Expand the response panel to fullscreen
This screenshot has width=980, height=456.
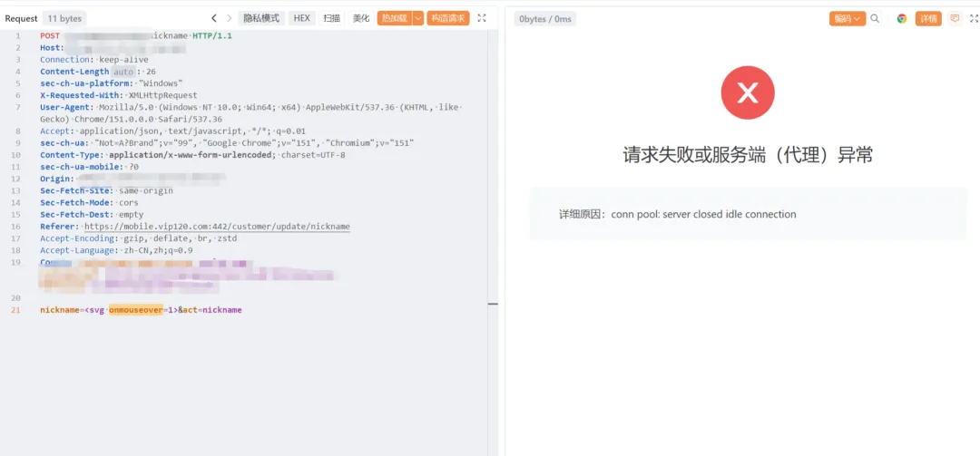(x=974, y=19)
